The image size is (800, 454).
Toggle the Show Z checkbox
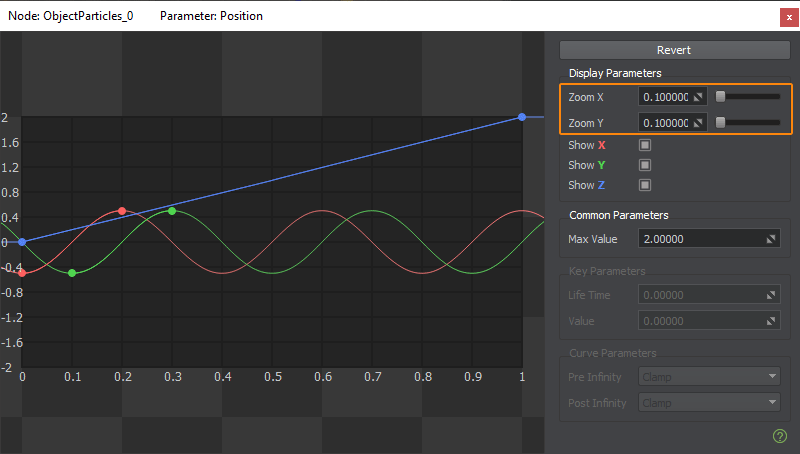pyautogui.click(x=645, y=185)
